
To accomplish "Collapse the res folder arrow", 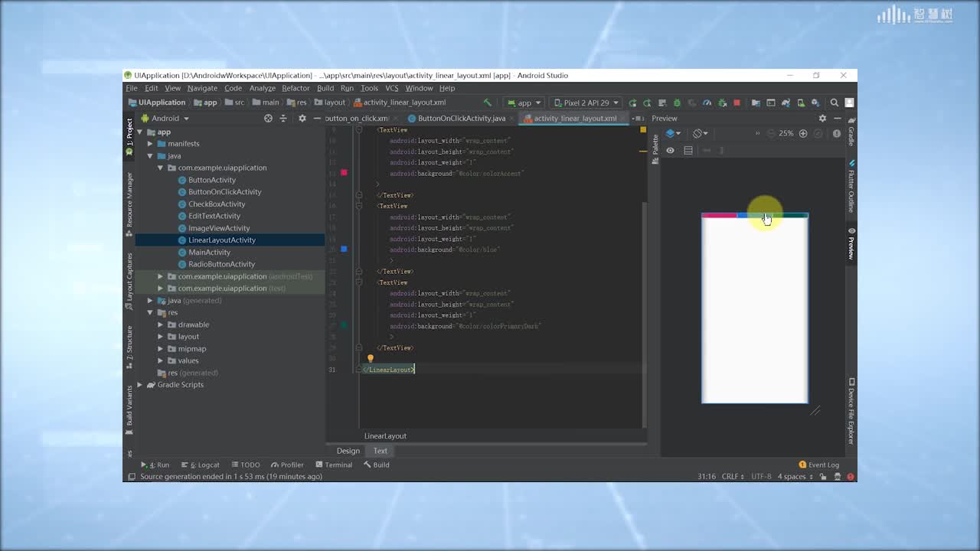I will tap(150, 312).
